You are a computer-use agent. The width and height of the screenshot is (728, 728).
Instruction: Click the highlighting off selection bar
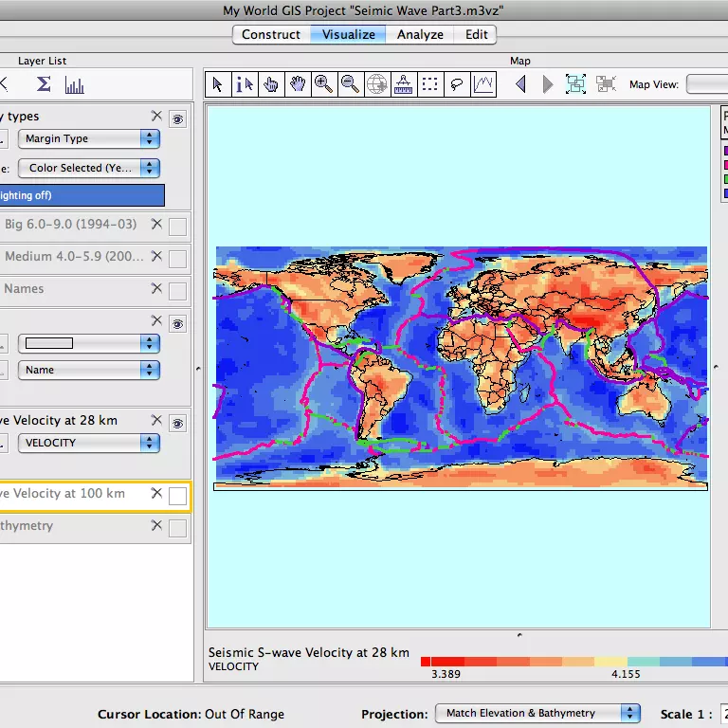point(82,195)
